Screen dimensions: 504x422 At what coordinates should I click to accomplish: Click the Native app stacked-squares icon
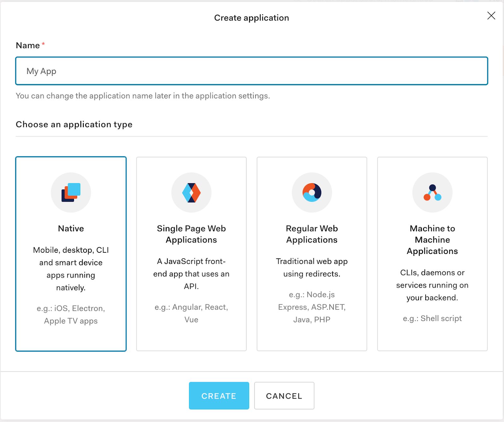(x=71, y=192)
